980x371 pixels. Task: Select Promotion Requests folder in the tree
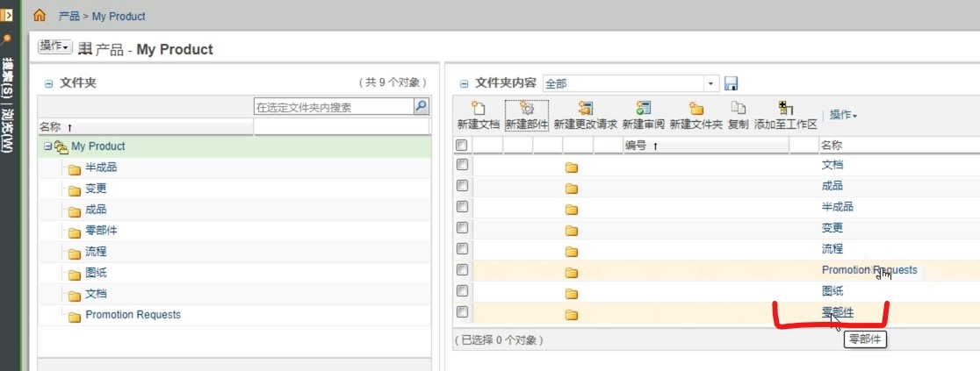133,315
